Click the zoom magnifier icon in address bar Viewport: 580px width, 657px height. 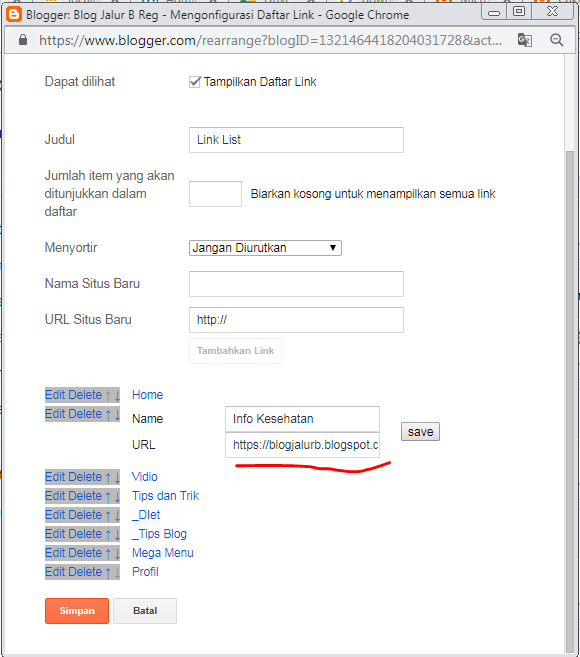pyautogui.click(x=557, y=40)
